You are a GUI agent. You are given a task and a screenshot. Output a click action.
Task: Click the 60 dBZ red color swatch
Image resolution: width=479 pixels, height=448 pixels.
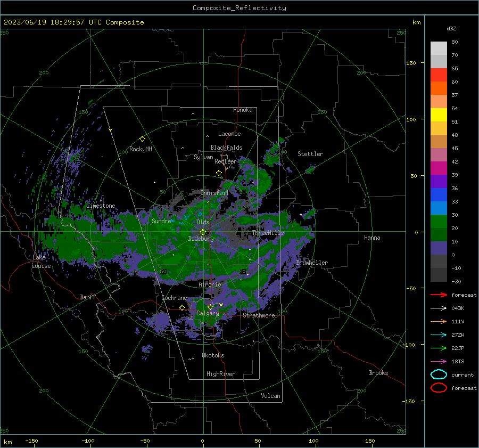click(x=439, y=75)
